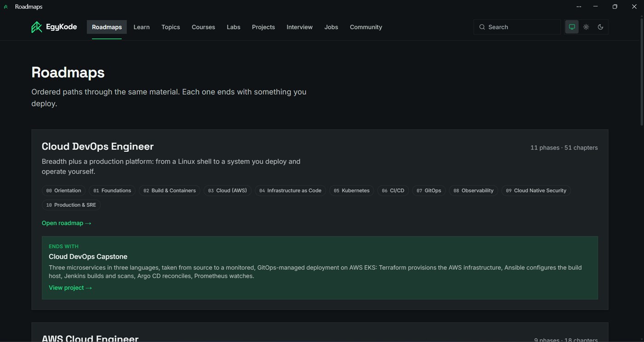The width and height of the screenshot is (644, 342).
Task: Click the Roadmaps page heading
Action: coord(68,72)
